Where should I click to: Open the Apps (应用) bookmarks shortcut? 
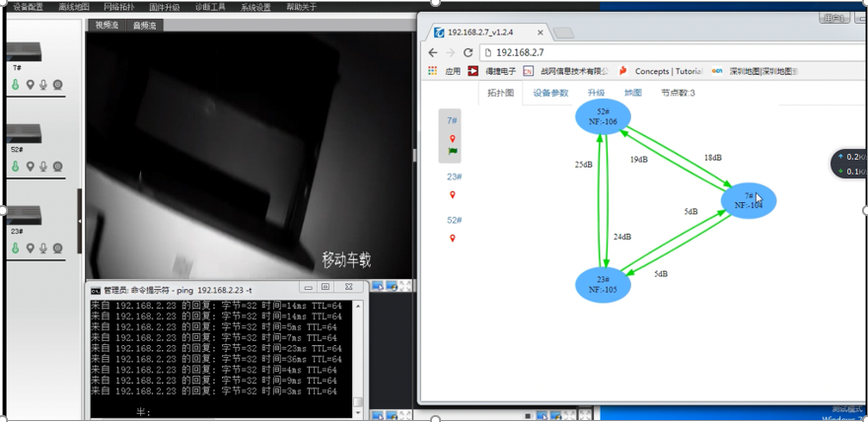(x=445, y=71)
